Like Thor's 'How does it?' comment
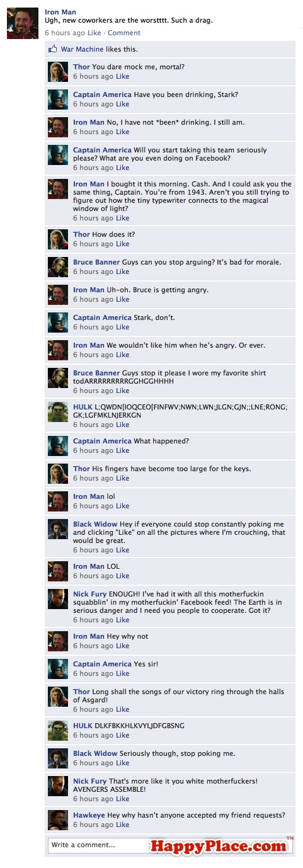 coord(123,244)
